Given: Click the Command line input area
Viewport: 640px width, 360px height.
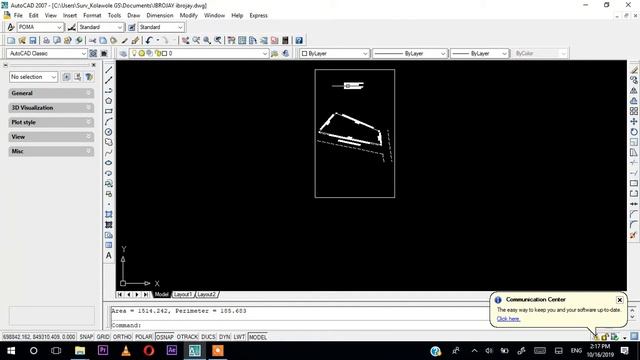Looking at the screenshot, I should pos(300,325).
